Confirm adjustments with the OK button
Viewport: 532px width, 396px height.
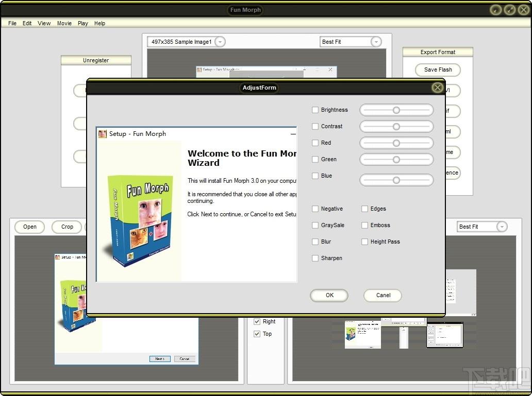(x=329, y=295)
